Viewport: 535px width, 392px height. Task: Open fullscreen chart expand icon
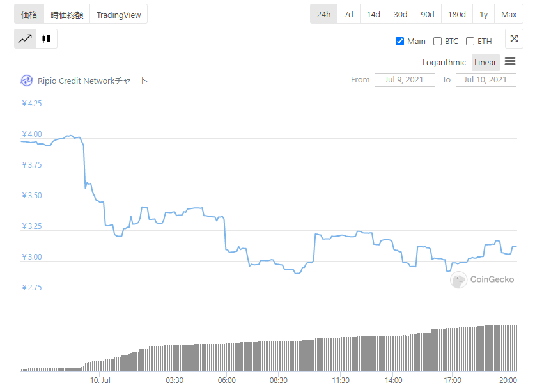(x=514, y=38)
